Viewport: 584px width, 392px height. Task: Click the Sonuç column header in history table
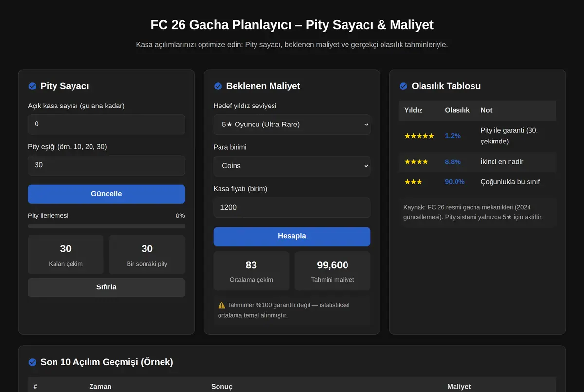point(222,387)
